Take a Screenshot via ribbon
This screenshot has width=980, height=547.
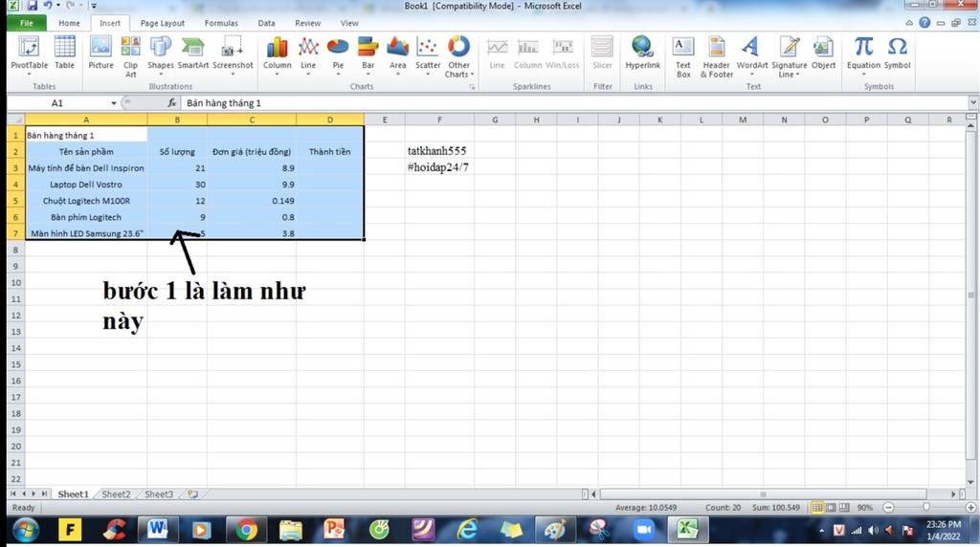click(x=233, y=55)
